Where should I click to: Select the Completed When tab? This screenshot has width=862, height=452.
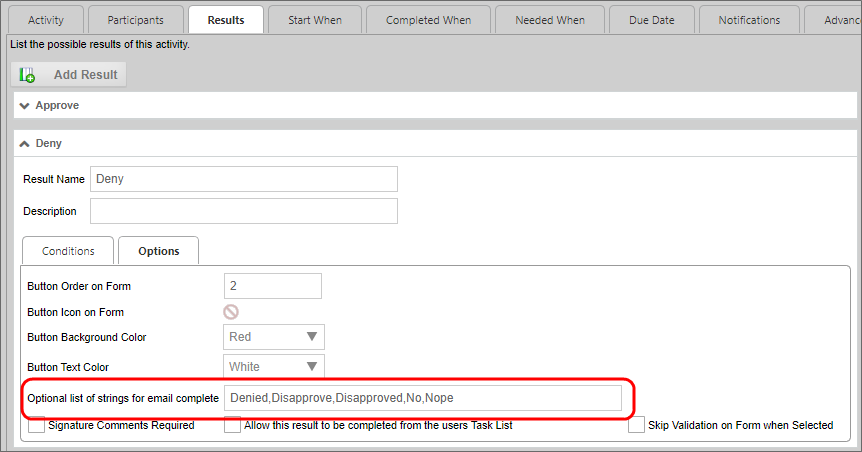(x=427, y=20)
